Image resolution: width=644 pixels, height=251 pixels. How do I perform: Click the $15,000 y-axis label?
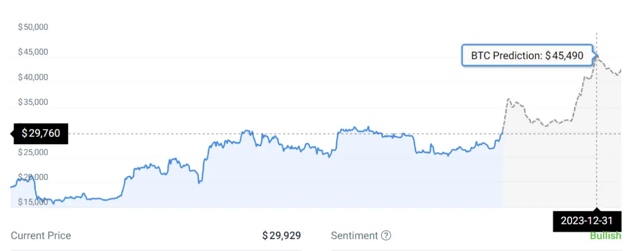[33, 202]
